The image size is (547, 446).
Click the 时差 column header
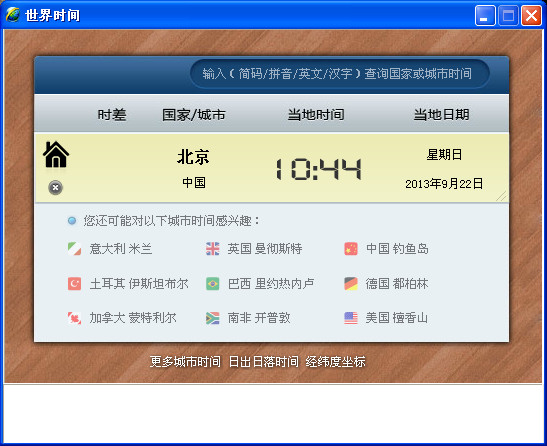coord(112,114)
